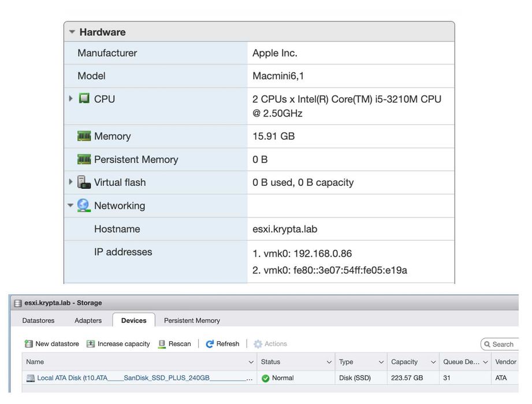The width and height of the screenshot is (532, 404).
Task: Sort by the Vendor column header
Action: 505,362
